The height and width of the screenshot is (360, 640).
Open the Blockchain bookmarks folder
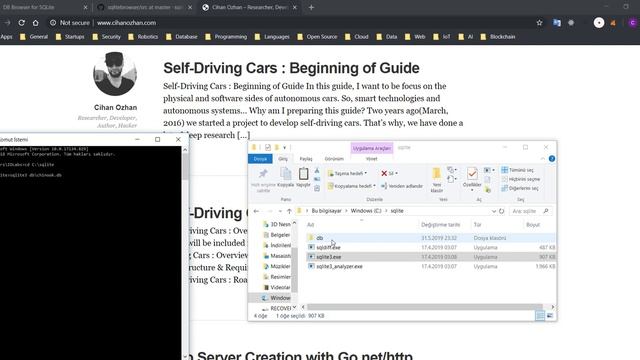498,37
